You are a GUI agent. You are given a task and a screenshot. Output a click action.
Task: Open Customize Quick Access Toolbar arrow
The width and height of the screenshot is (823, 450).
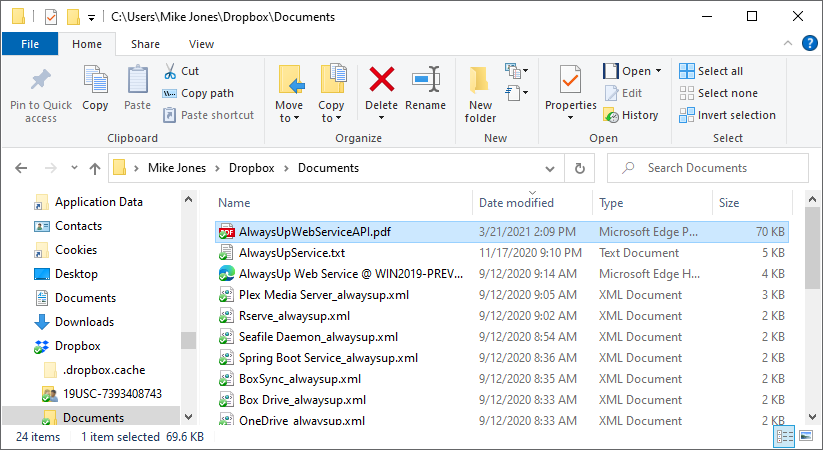point(91,18)
